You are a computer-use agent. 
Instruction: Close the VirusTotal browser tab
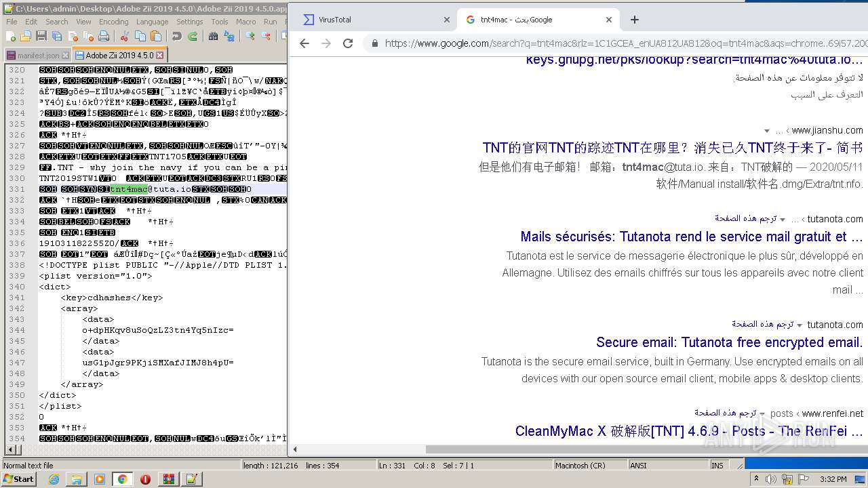447,20
